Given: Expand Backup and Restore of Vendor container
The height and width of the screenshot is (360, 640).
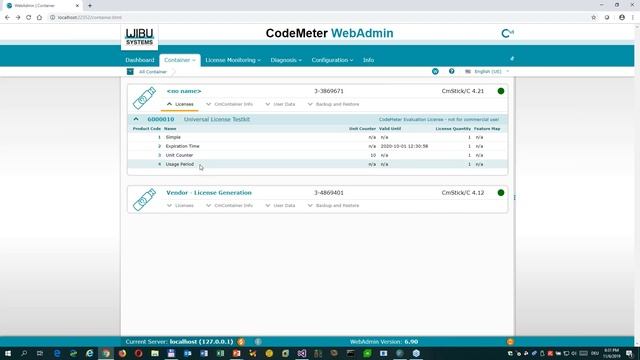Looking at the screenshot, I should [333, 205].
